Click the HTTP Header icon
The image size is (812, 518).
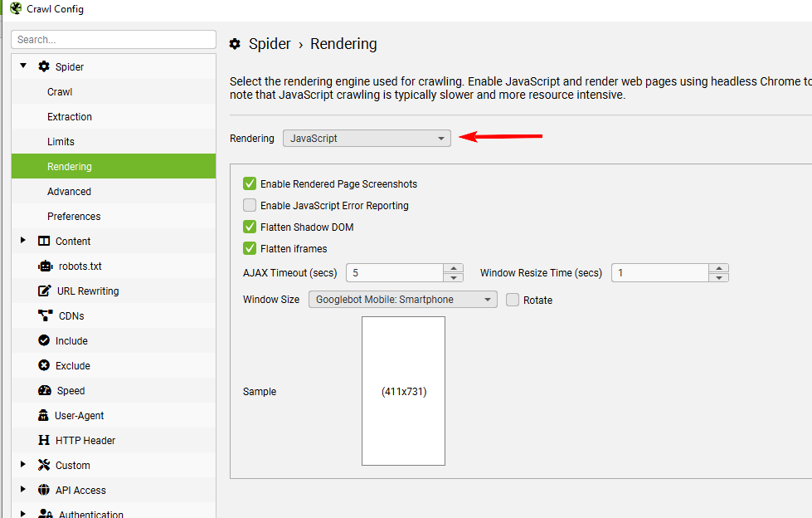[x=43, y=440]
